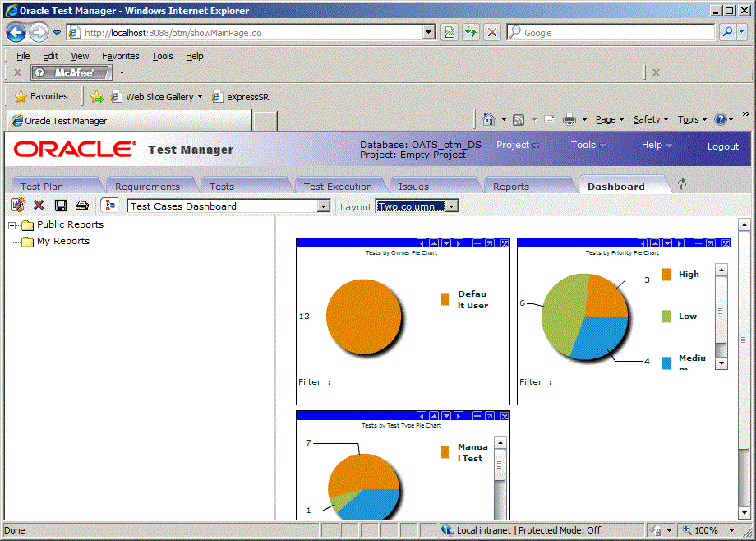The image size is (756, 541).
Task: Minimize the Tests by Test Type panel
Action: click(x=477, y=416)
